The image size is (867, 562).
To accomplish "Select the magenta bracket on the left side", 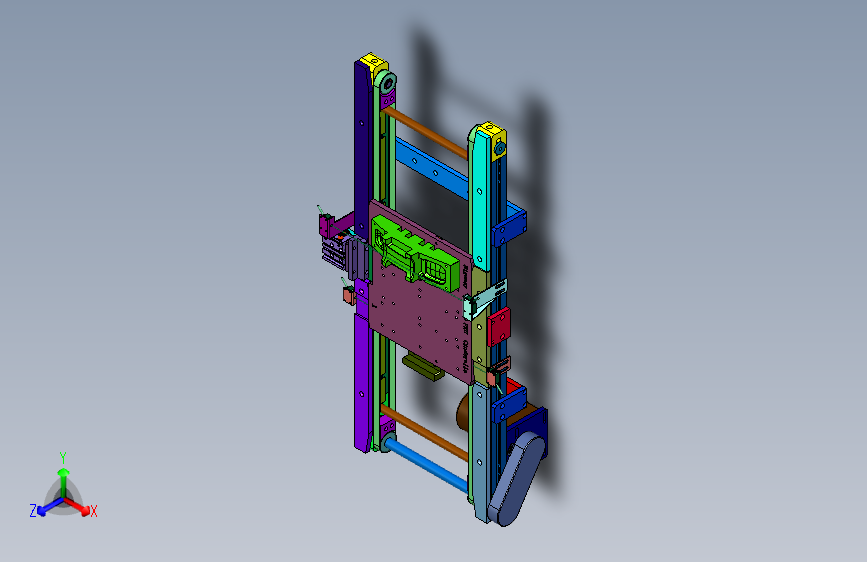I will [x=335, y=223].
